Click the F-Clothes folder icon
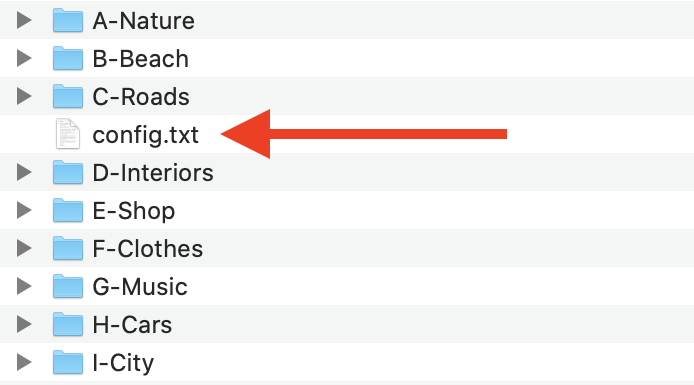 point(68,249)
